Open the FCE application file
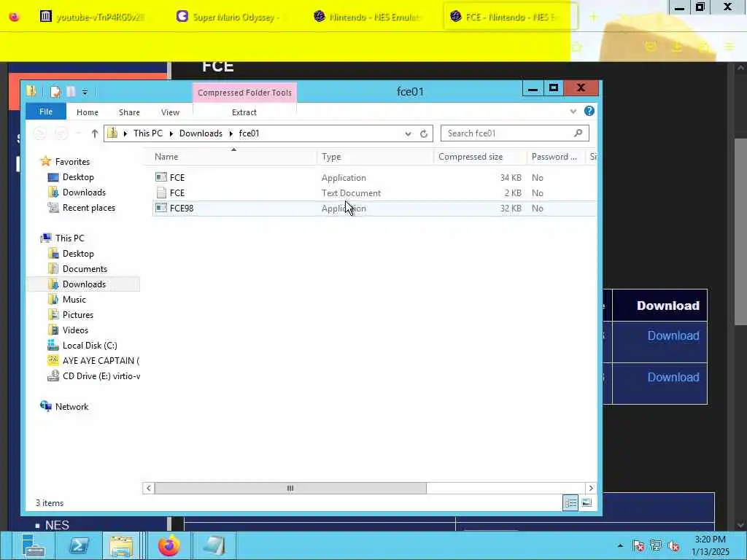 (x=177, y=178)
